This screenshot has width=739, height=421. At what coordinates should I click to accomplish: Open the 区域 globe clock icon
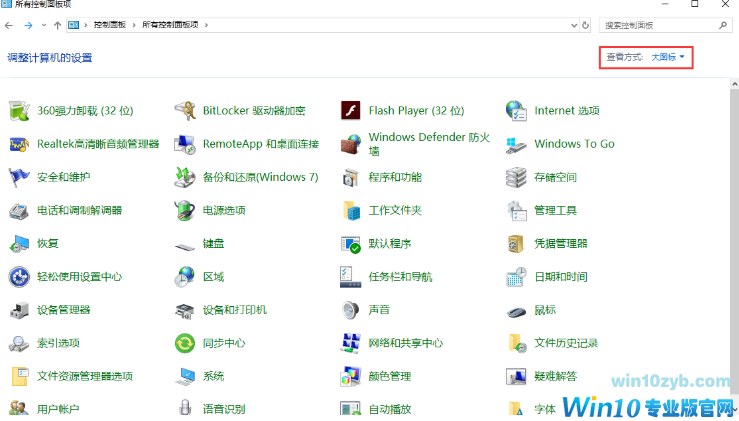point(185,277)
